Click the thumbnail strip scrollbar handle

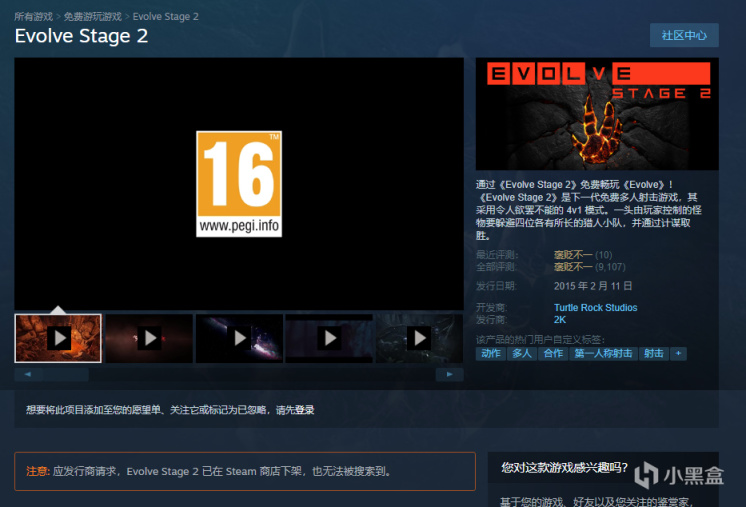(x=66, y=374)
